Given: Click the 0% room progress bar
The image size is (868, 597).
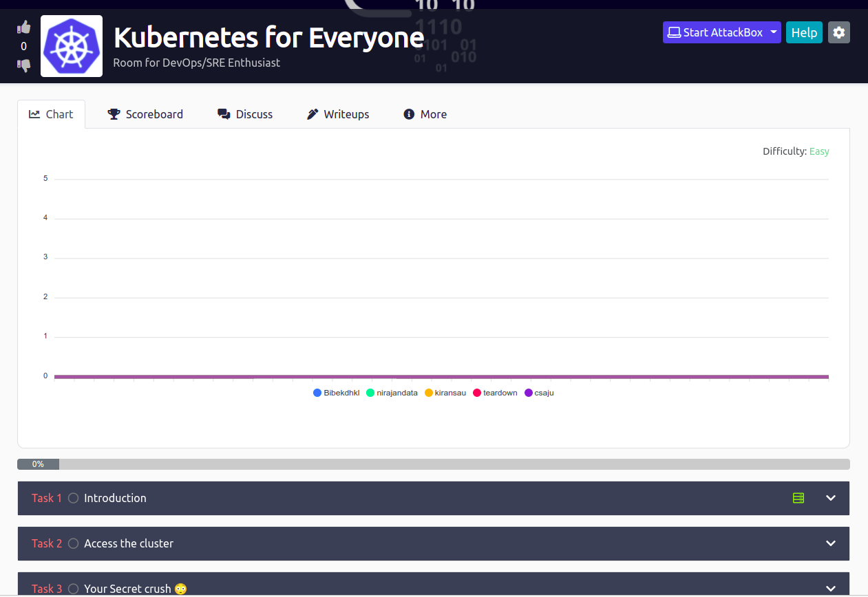Looking at the screenshot, I should (x=434, y=464).
